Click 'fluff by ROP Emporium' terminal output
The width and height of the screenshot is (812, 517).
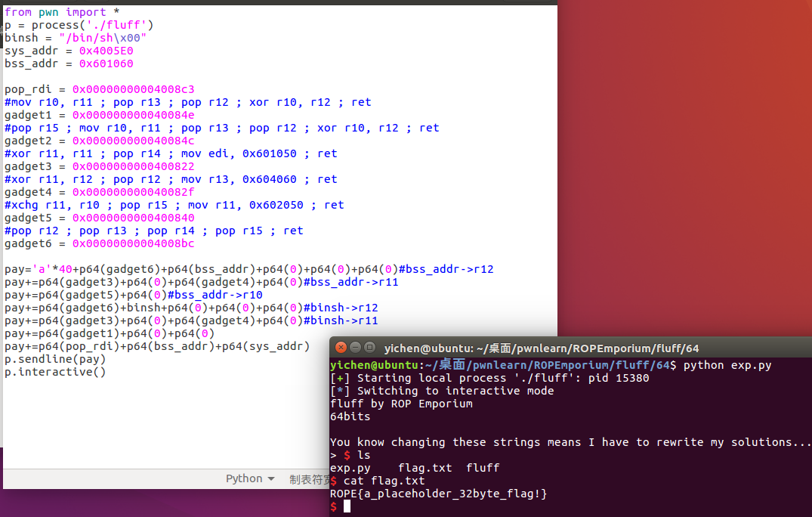pos(401,404)
